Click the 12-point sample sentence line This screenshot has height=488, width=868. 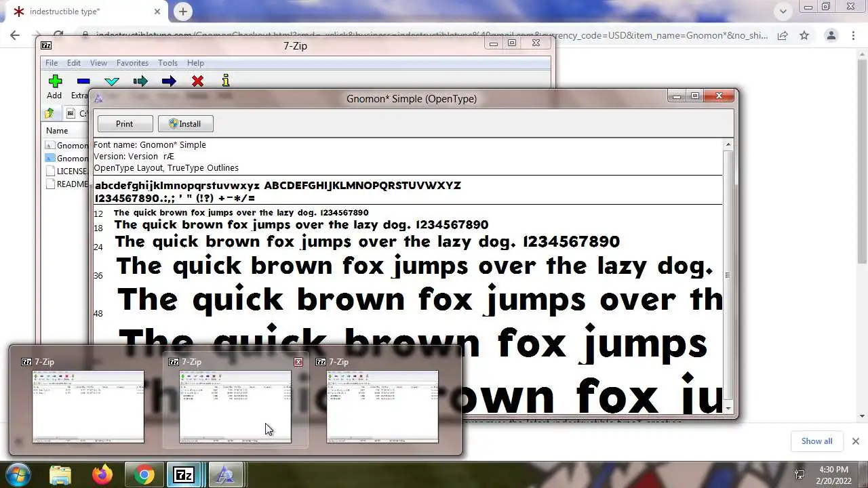[x=241, y=213]
